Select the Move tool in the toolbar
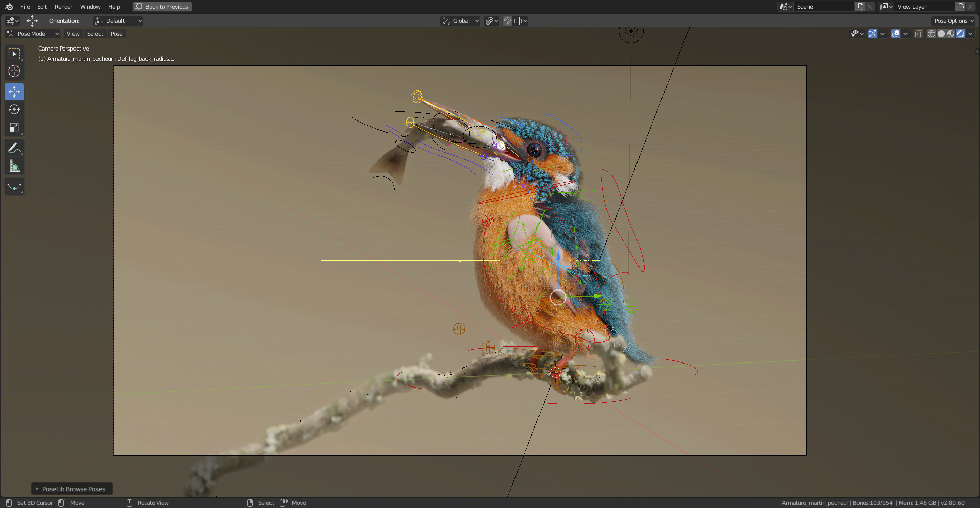This screenshot has width=980, height=508. (x=14, y=92)
